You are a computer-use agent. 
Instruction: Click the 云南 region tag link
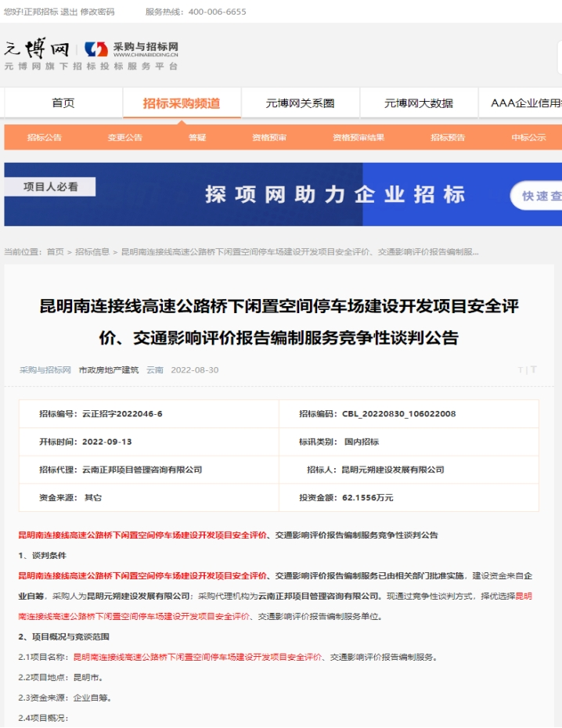tap(155, 369)
